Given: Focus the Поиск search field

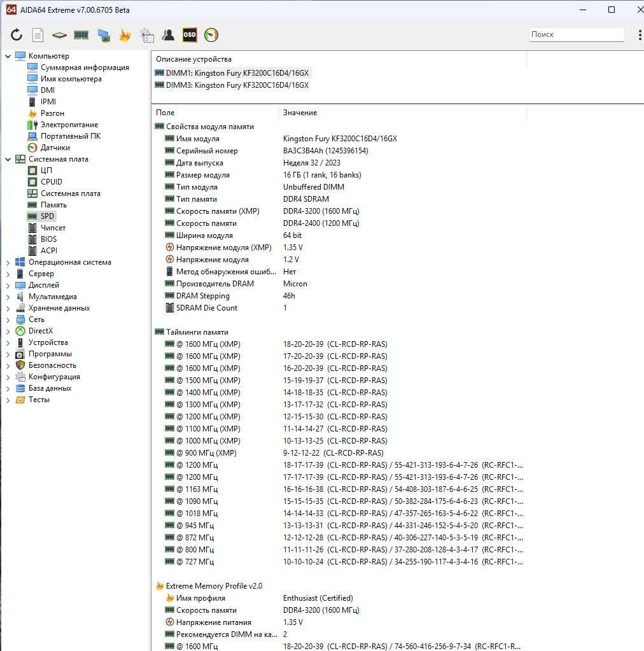Looking at the screenshot, I should (x=577, y=34).
